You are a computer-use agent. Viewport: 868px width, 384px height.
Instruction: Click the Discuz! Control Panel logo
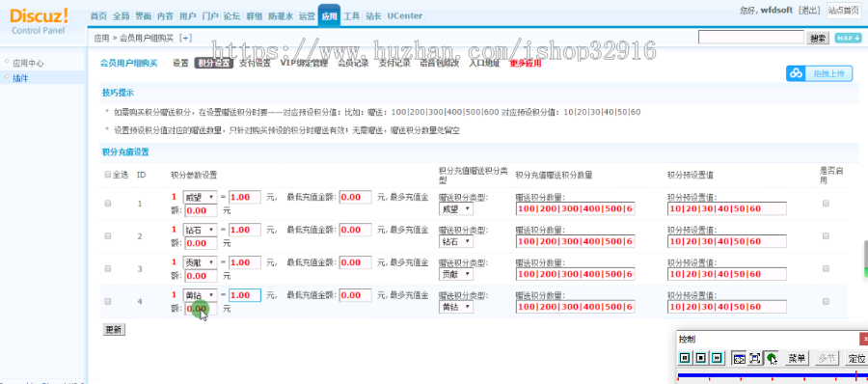coord(39,20)
